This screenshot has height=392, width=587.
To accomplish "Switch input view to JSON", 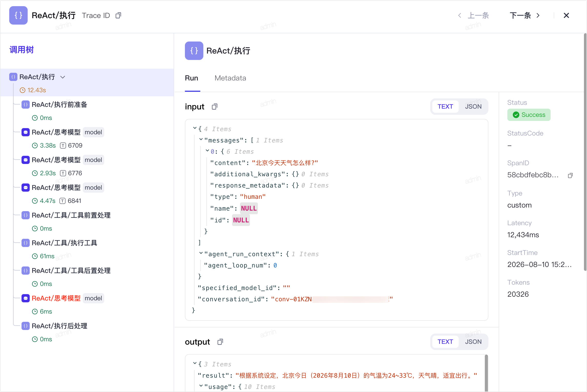I will (473, 107).
